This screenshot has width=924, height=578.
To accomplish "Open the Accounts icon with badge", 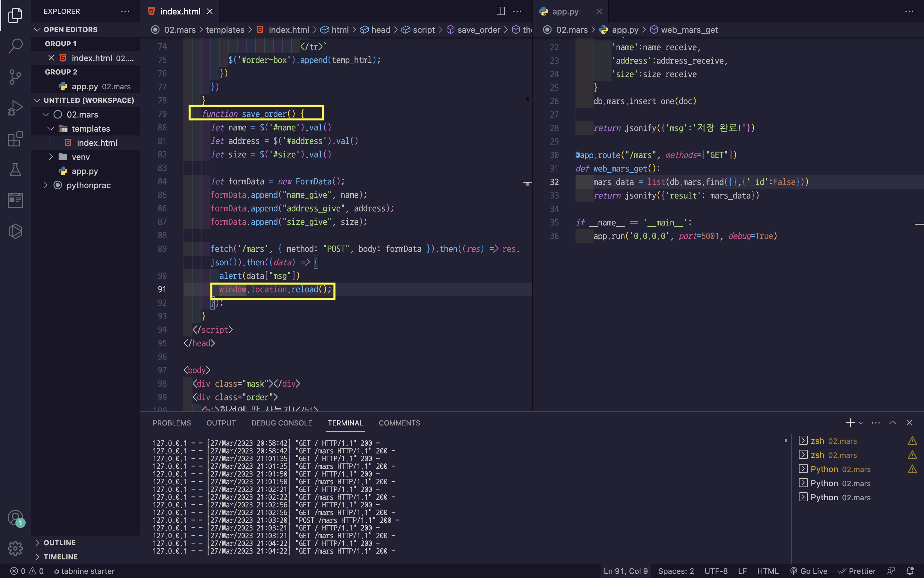I will 15,518.
